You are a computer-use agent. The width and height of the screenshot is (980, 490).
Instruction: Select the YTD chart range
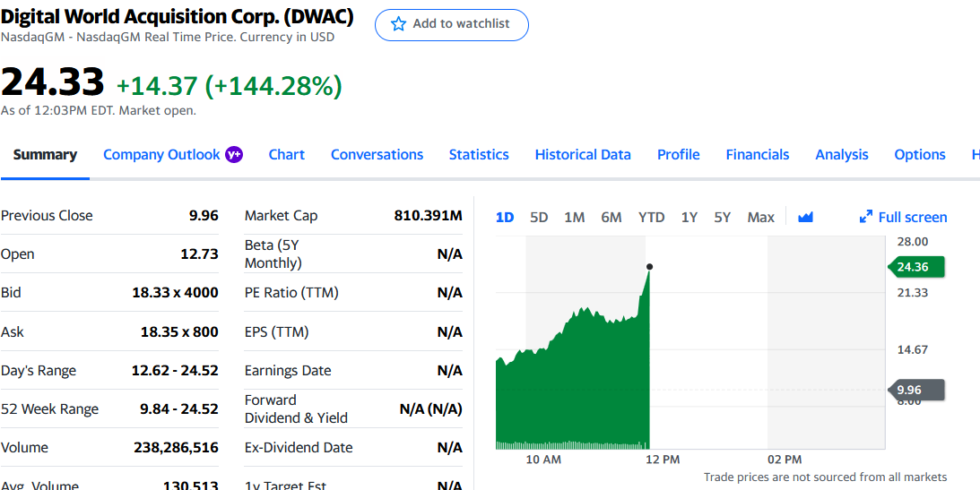(651, 217)
